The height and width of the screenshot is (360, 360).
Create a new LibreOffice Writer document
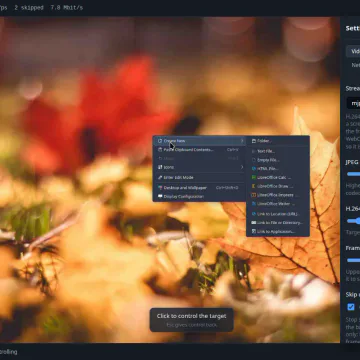[x=278, y=203]
